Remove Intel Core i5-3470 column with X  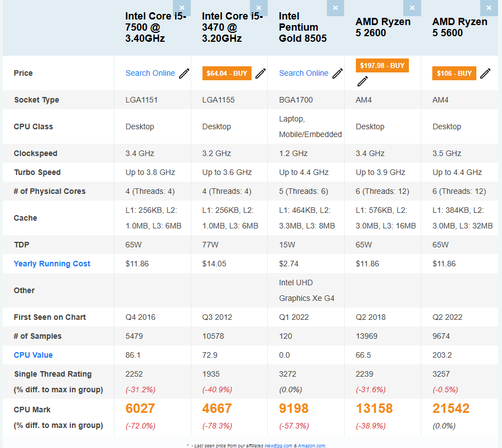tap(259, 8)
